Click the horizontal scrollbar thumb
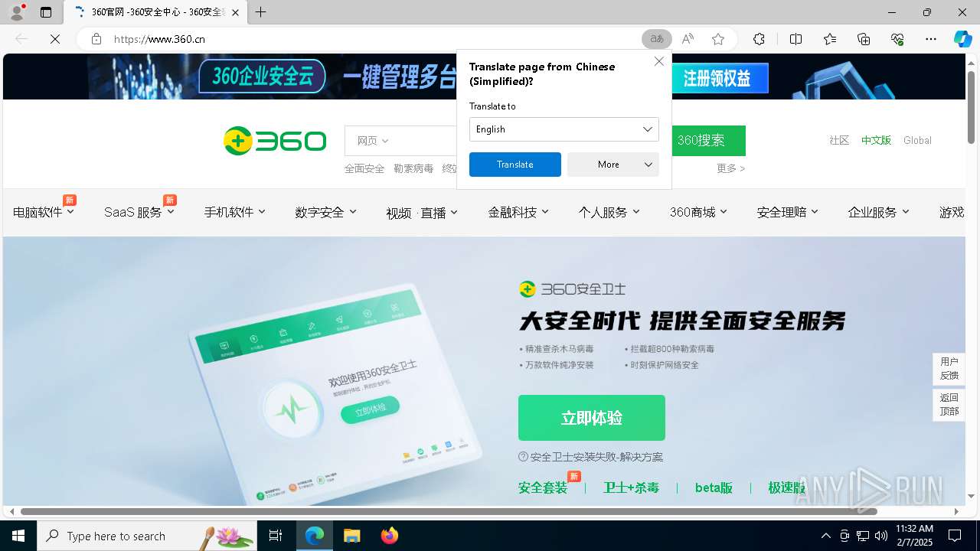 pos(448,511)
